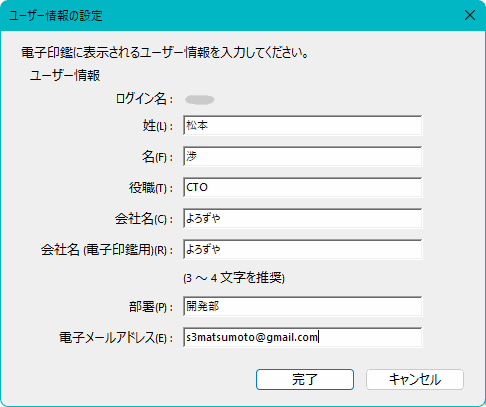486x407 pixels.
Task: Place the cursor in the email address field
Action: pos(303,337)
